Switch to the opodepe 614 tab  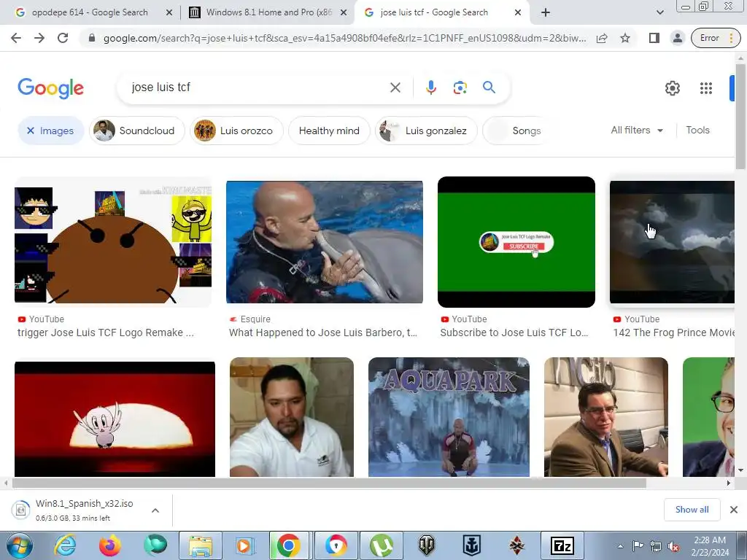[x=90, y=12]
